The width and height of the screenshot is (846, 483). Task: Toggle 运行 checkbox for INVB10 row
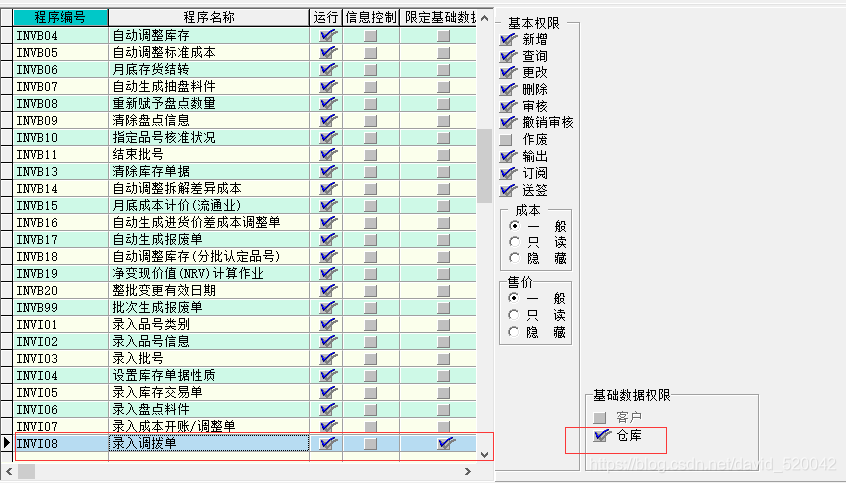pos(328,138)
